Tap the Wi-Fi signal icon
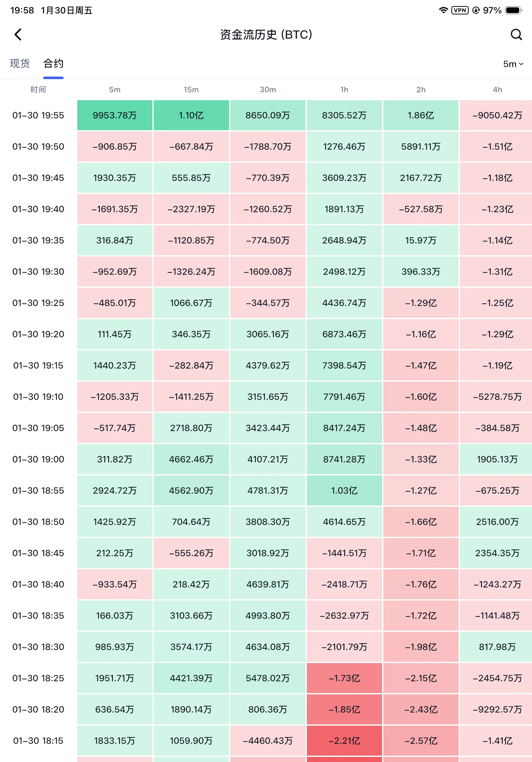This screenshot has width=532, height=762. pyautogui.click(x=443, y=10)
